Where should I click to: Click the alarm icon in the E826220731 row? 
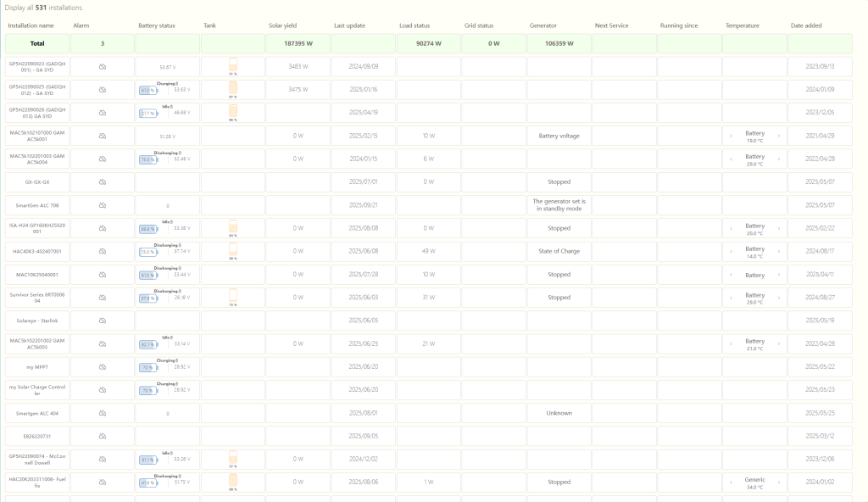(x=103, y=436)
